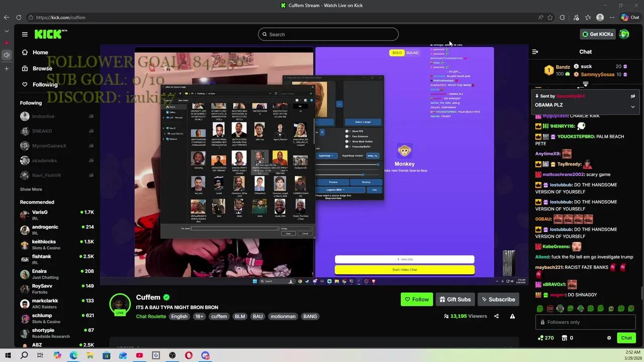Viewport: 644px width, 362px height.
Task: Click Gift Subs button
Action: click(455, 299)
